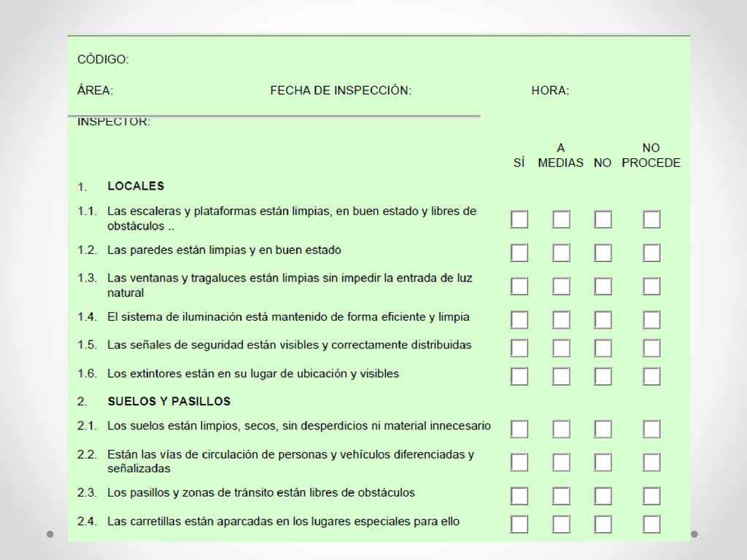
Task: Click the CÓDIGO: field label
Action: 103,60
